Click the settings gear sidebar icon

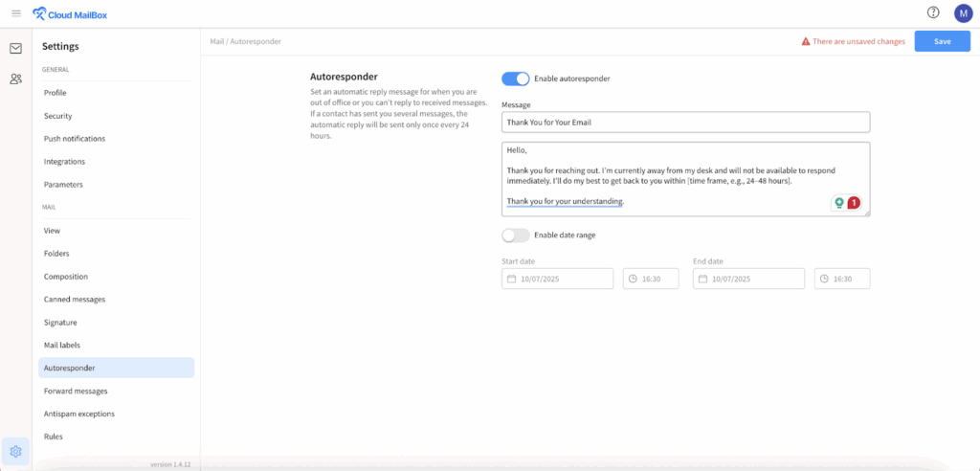pos(15,451)
